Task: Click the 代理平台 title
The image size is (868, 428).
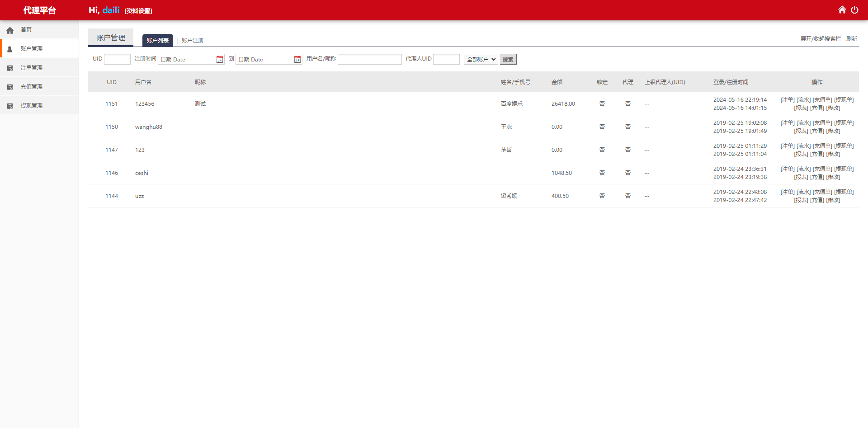Action: [x=40, y=10]
